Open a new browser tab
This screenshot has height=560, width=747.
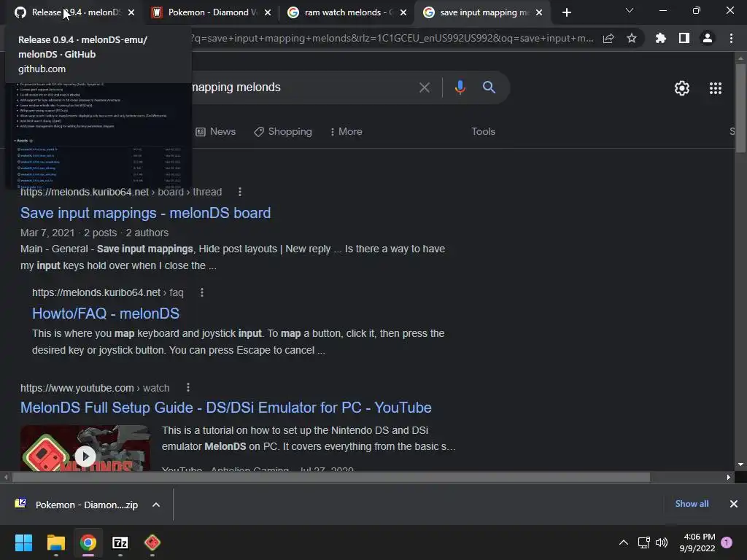(566, 12)
